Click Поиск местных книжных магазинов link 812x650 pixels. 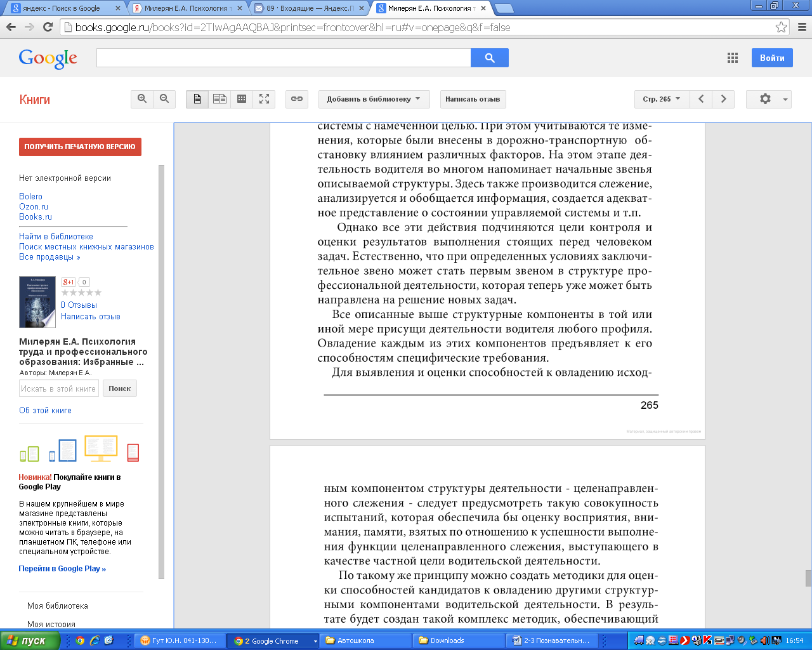86,247
